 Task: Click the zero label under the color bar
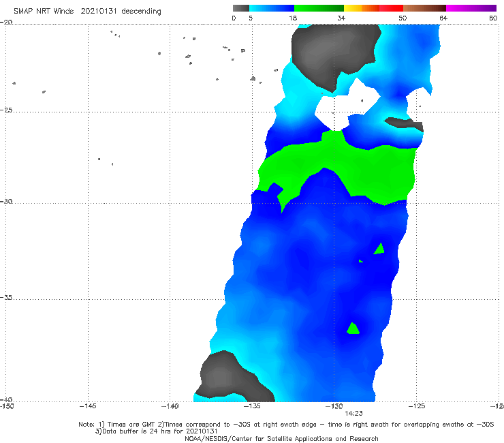[x=234, y=18]
